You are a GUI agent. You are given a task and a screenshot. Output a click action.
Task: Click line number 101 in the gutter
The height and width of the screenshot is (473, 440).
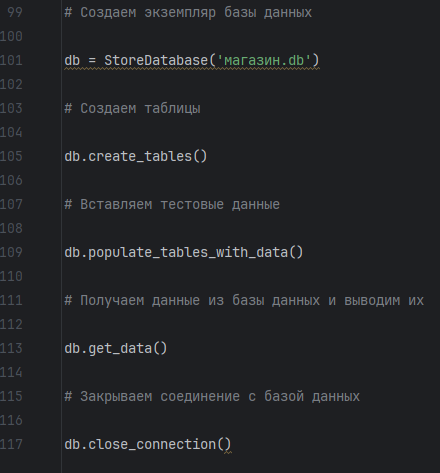(11, 60)
